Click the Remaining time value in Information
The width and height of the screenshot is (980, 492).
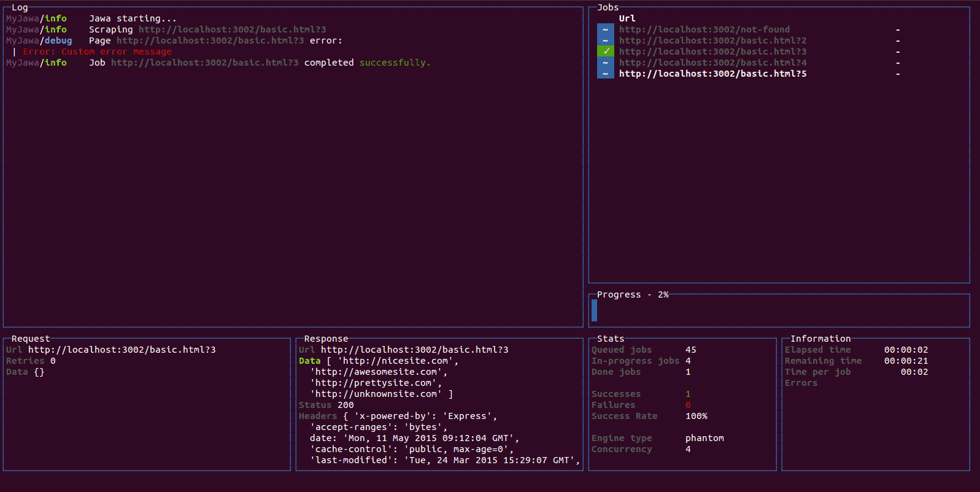click(906, 361)
